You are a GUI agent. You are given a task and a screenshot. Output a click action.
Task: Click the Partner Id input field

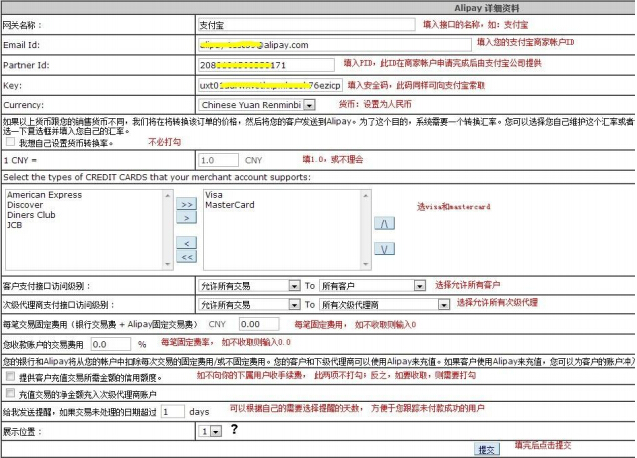tap(266, 65)
